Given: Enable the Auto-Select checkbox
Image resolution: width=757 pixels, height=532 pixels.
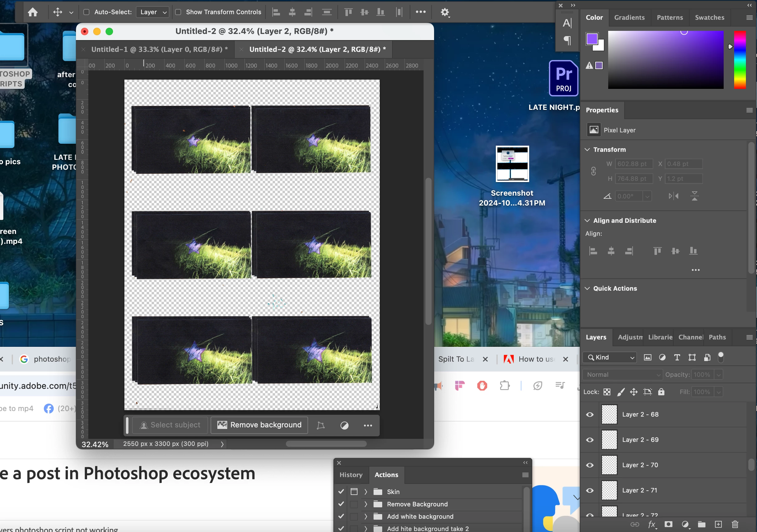Looking at the screenshot, I should click(x=86, y=12).
